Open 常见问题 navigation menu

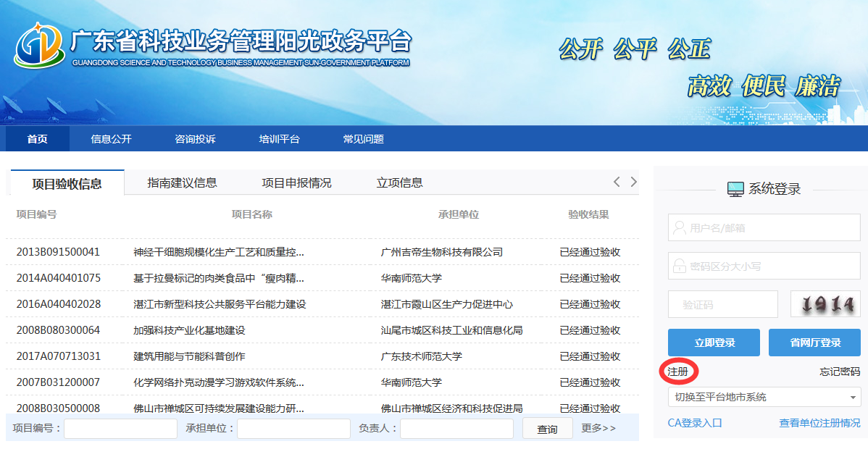[x=364, y=139]
